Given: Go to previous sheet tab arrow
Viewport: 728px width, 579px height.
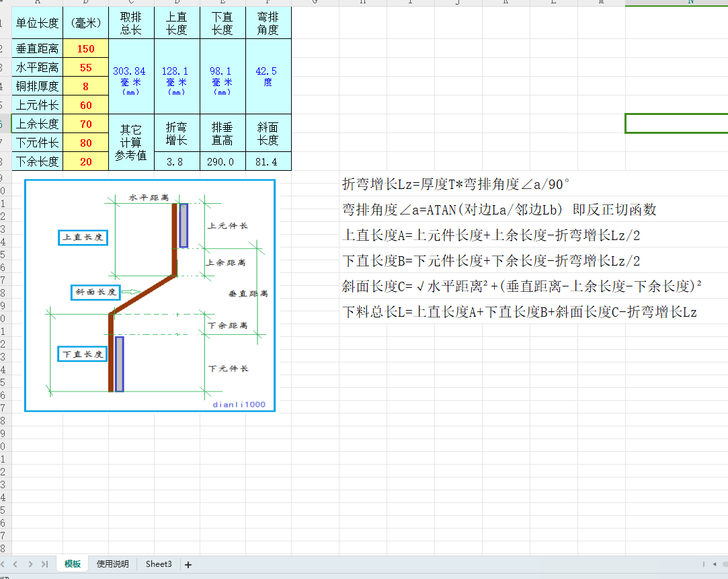Looking at the screenshot, I should (x=15, y=564).
